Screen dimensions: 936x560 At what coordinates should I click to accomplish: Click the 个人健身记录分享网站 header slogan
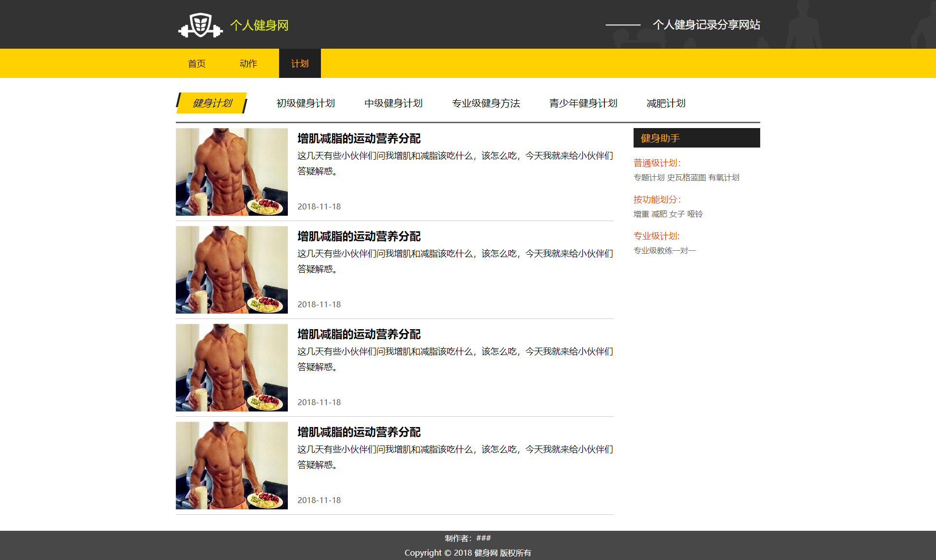click(x=707, y=25)
